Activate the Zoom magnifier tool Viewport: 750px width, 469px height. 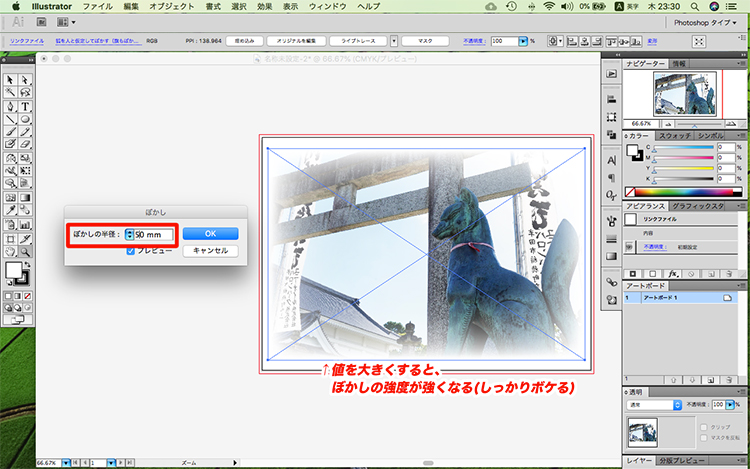click(x=24, y=250)
